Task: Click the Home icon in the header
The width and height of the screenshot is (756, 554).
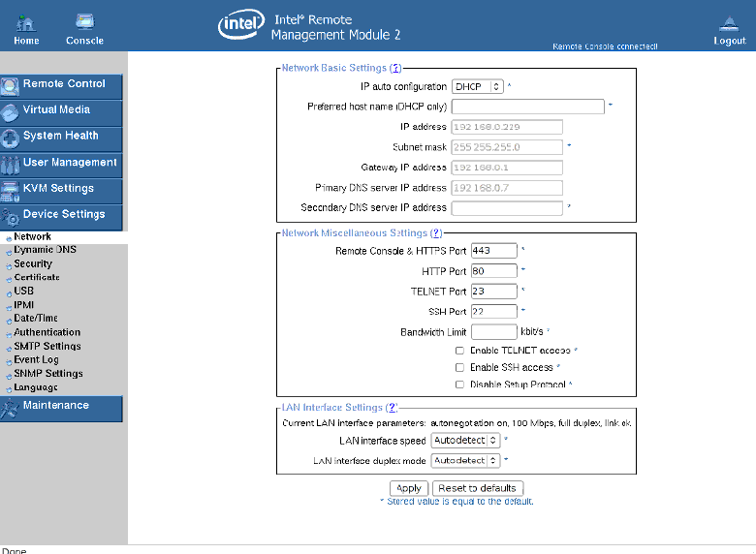Action: pos(26,22)
